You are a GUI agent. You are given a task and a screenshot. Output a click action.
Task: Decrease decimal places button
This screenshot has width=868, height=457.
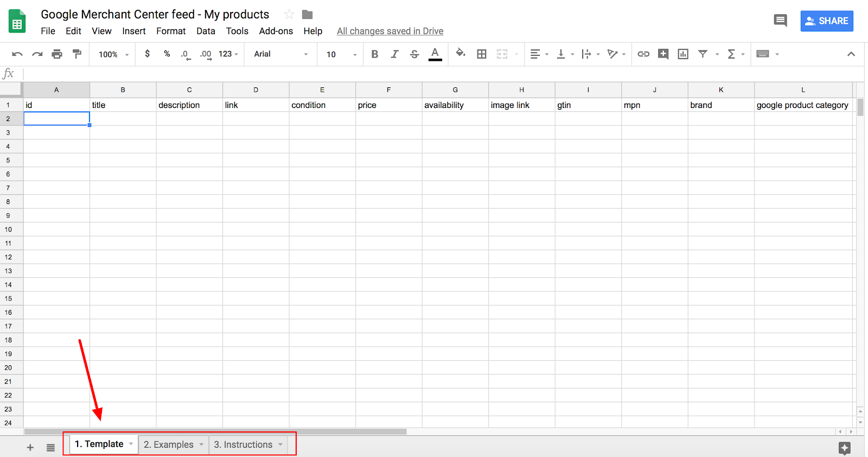pos(186,54)
